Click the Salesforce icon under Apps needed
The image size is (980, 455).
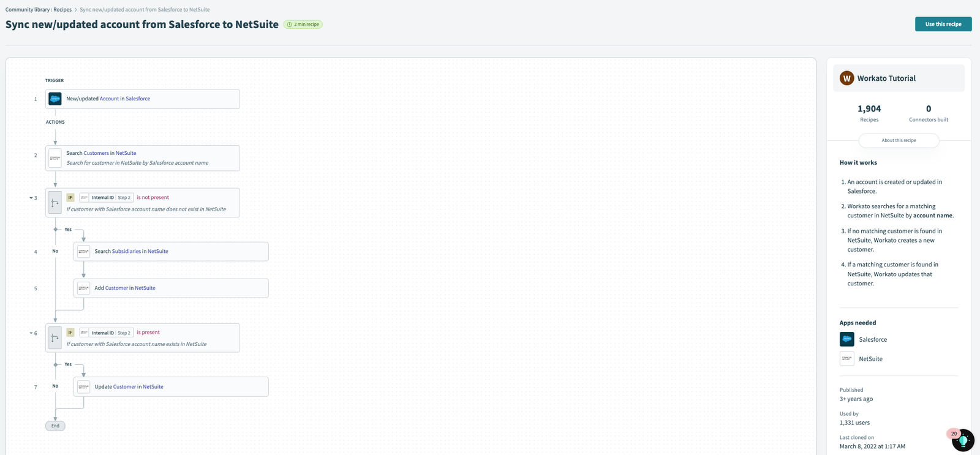click(847, 339)
